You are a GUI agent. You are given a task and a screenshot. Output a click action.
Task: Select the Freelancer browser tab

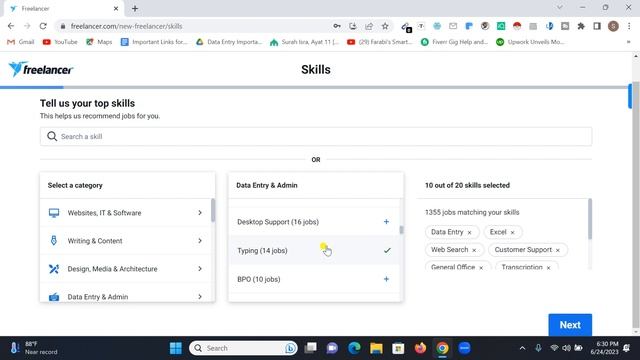(63, 9)
